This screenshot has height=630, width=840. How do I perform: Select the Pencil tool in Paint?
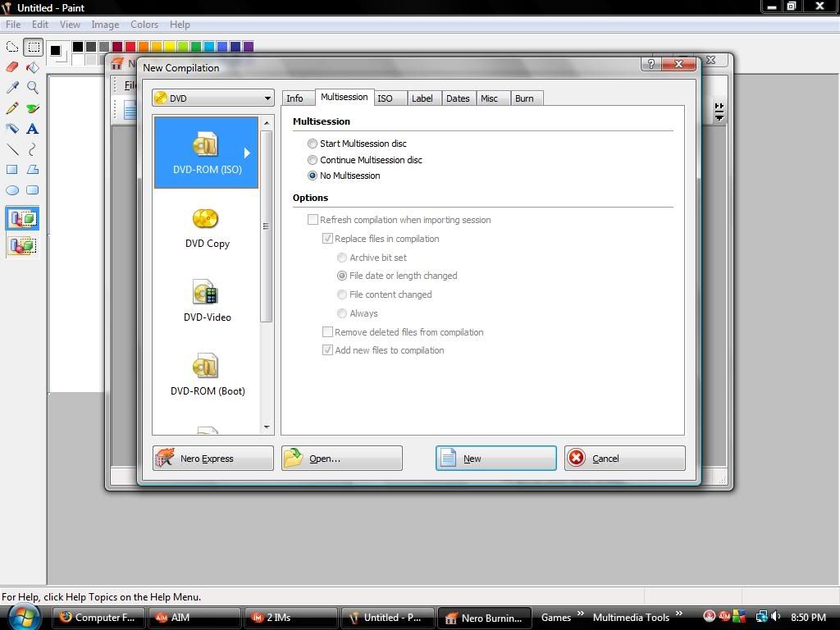pyautogui.click(x=11, y=107)
